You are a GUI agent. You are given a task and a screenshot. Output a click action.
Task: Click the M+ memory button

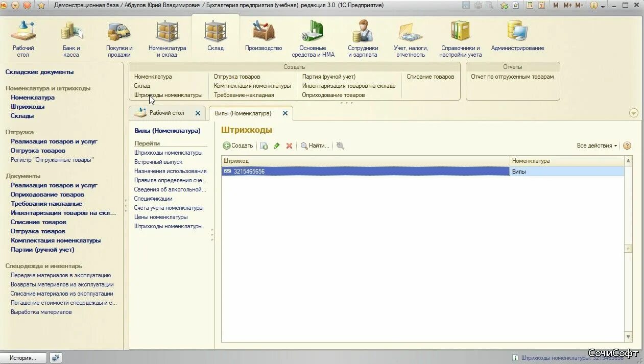tap(567, 5)
